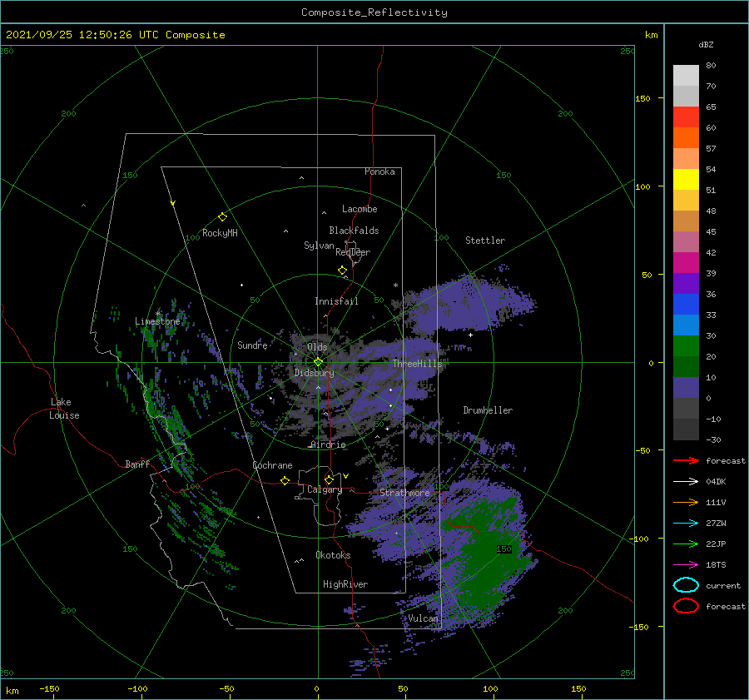The image size is (749, 700).
Task: Pick the magenta swatch between 42 and 39
Action: [x=686, y=263]
